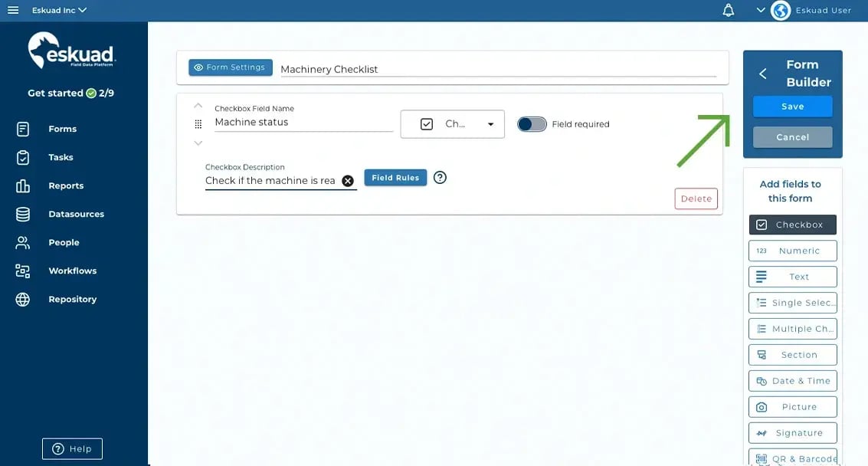Move field up with the up chevron
This screenshot has height=466, width=868.
pyautogui.click(x=198, y=106)
